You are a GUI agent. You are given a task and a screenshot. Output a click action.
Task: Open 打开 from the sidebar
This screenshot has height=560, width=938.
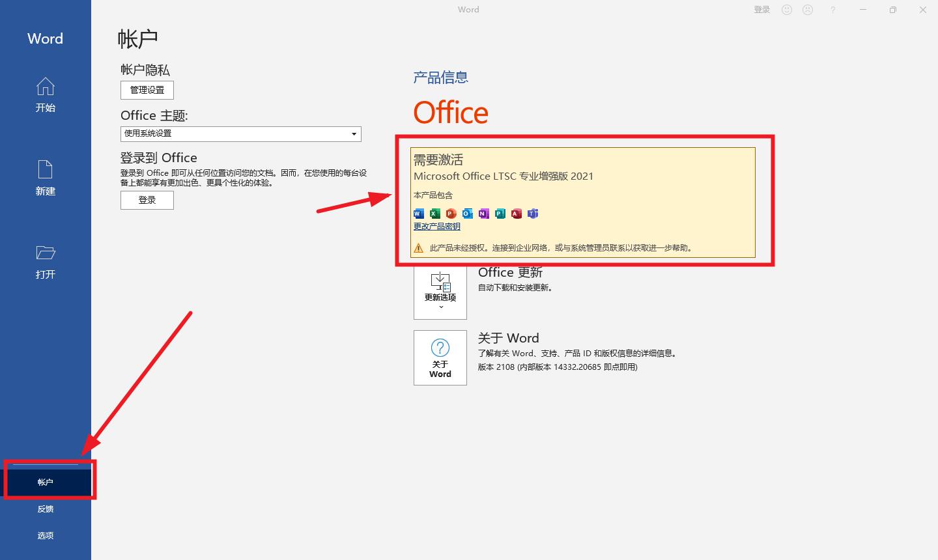click(45, 261)
